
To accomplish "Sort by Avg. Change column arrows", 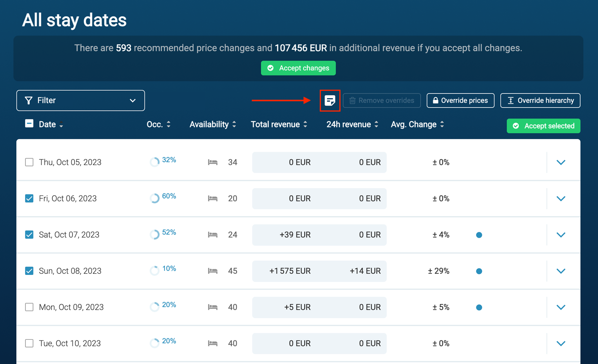I will tap(442, 124).
